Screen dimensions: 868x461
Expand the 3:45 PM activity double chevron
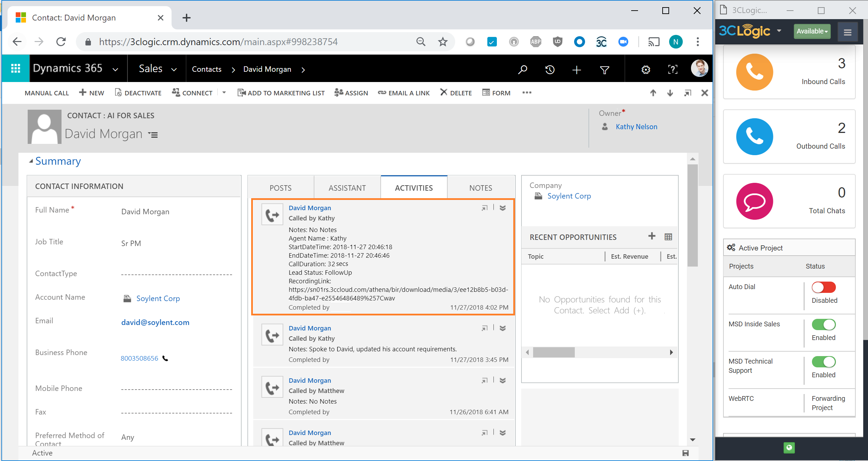pyautogui.click(x=503, y=328)
